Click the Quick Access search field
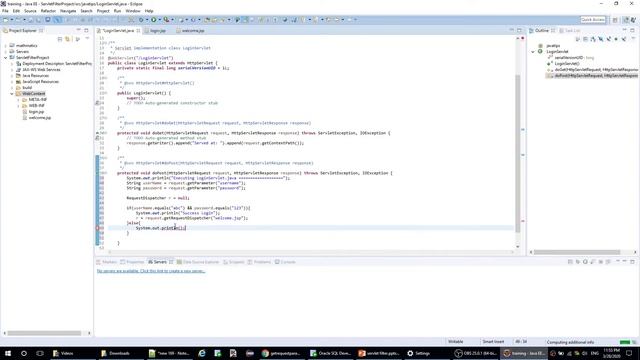The width and height of the screenshot is (640, 360). tap(593, 20)
